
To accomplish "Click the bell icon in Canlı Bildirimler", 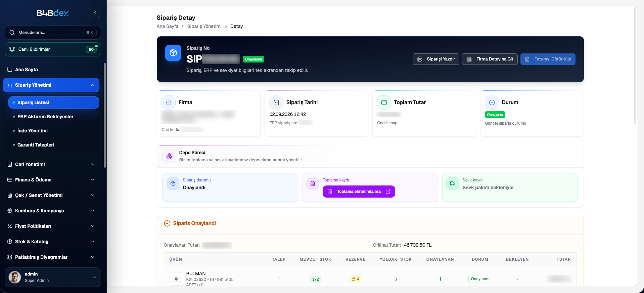I will (12, 49).
